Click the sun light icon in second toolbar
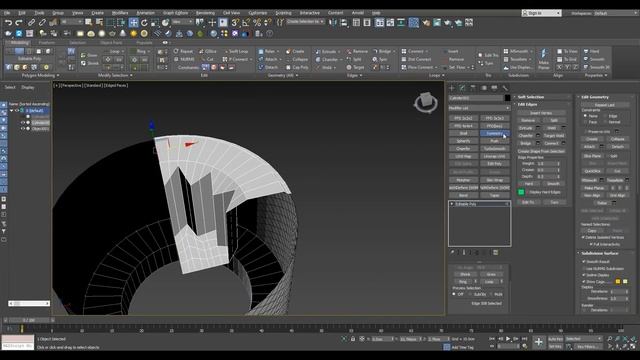The height and width of the screenshot is (360, 640). coord(133,33)
